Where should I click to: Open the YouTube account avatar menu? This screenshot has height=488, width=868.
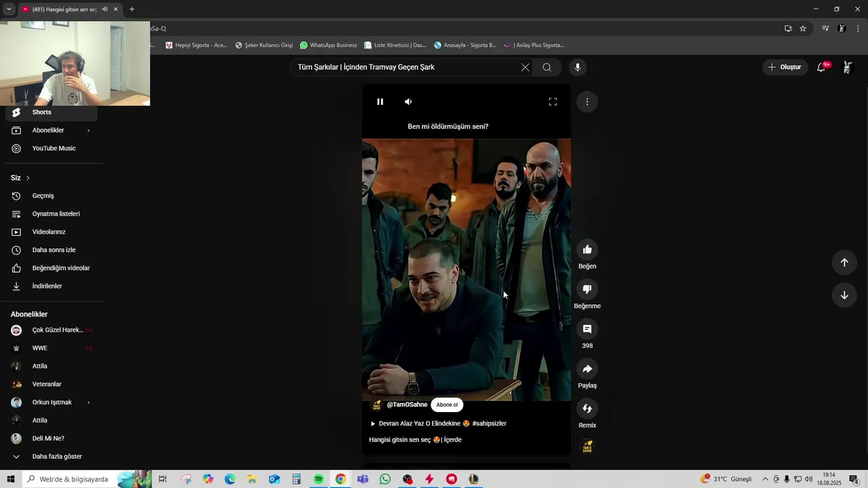(847, 67)
